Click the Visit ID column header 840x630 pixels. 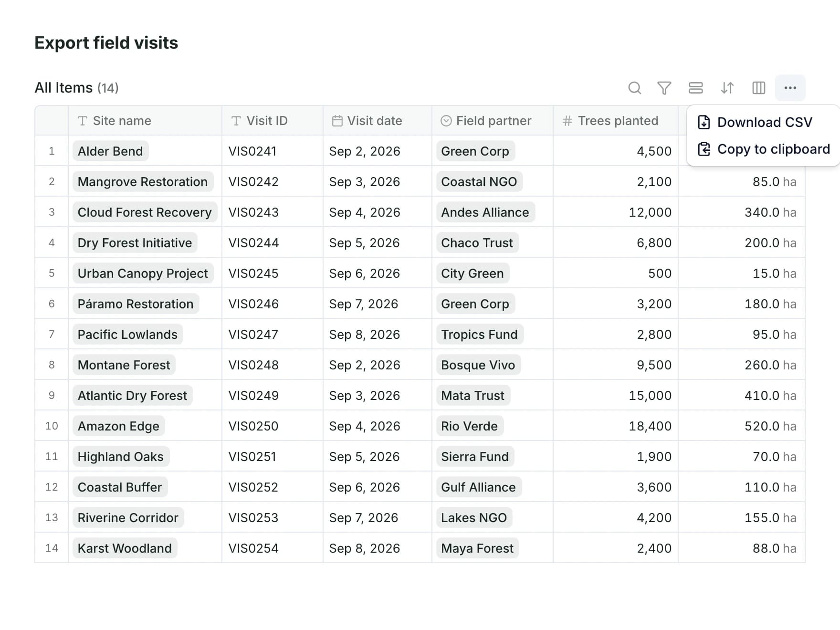coord(273,121)
